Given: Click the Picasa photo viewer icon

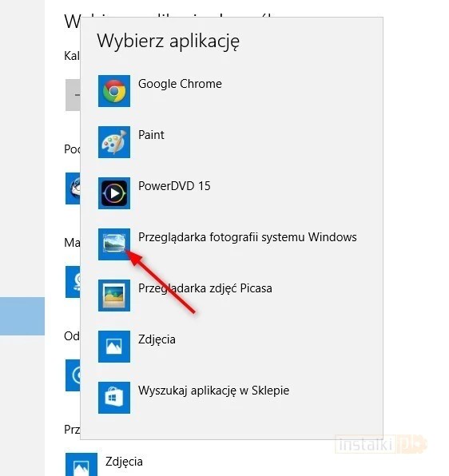Looking at the screenshot, I should point(114,296).
